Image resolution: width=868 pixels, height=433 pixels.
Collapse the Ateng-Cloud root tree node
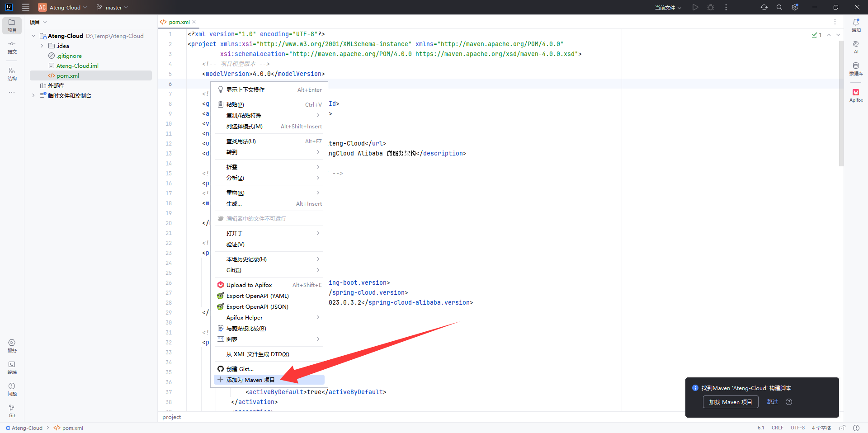(x=33, y=36)
